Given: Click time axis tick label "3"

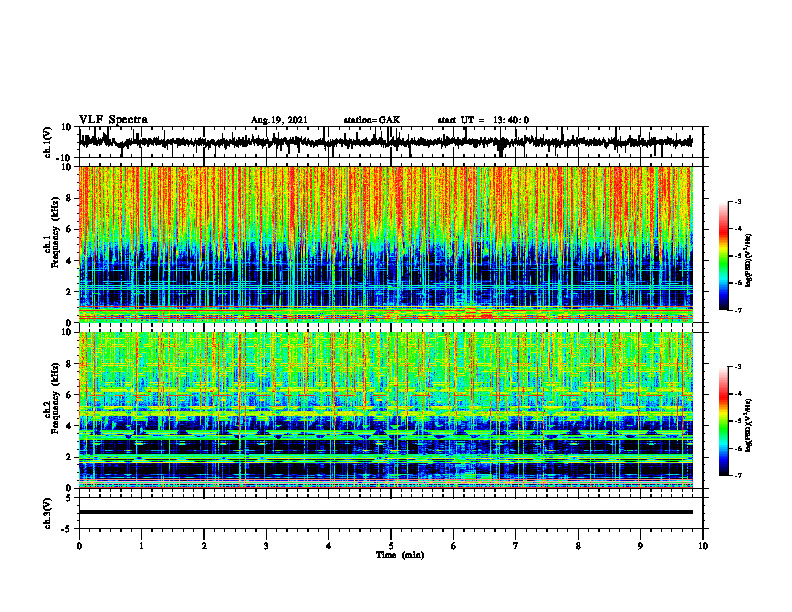Looking at the screenshot, I should (x=266, y=546).
